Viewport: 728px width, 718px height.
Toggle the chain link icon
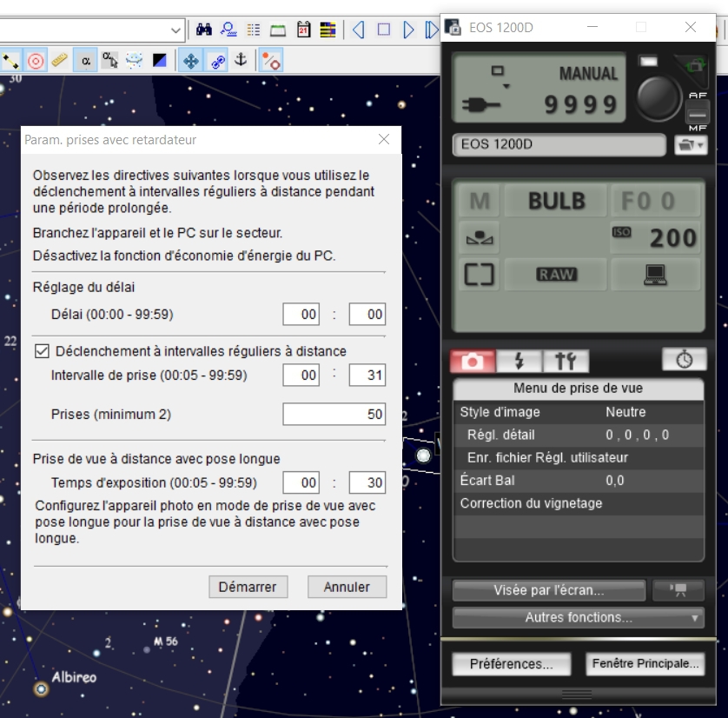tap(217, 61)
